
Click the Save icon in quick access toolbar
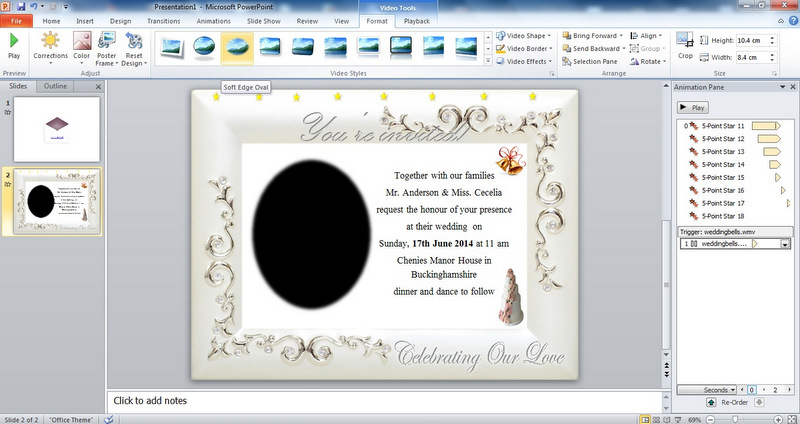(x=21, y=7)
